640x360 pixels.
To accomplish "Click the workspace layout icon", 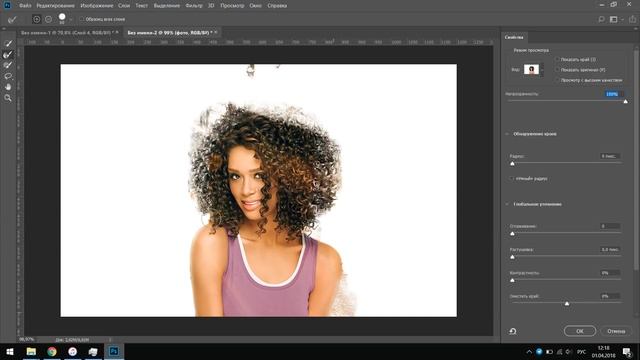I will coord(613,19).
